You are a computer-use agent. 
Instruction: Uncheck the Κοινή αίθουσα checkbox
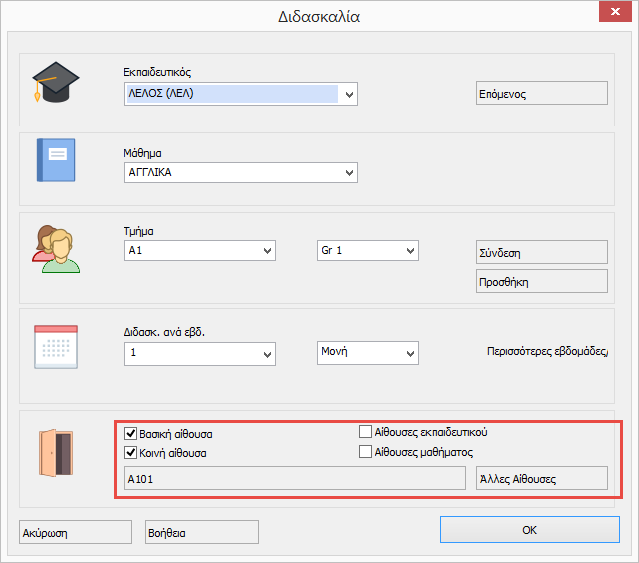click(x=130, y=452)
